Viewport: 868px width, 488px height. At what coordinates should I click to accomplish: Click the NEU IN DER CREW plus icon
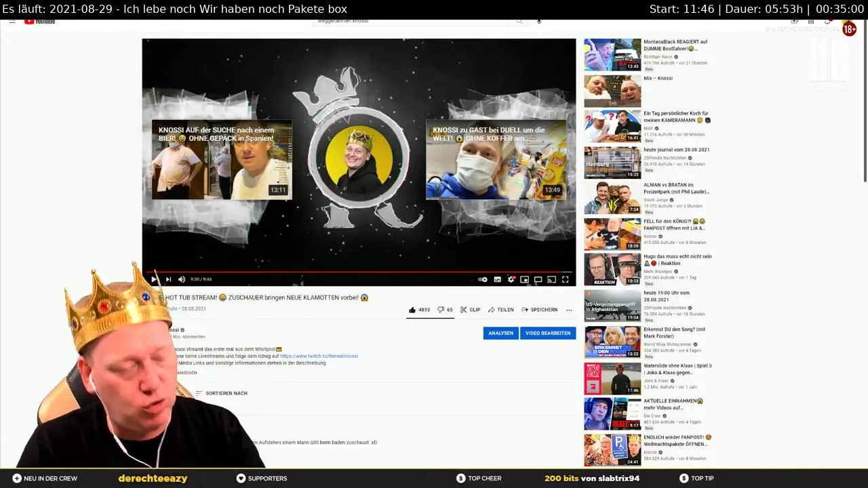pyautogui.click(x=17, y=479)
